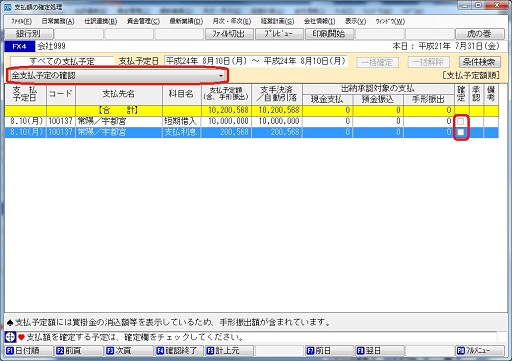This screenshot has width=512, height=361.
Task: Click the 【合 計】 total row label
Action: tap(119, 110)
